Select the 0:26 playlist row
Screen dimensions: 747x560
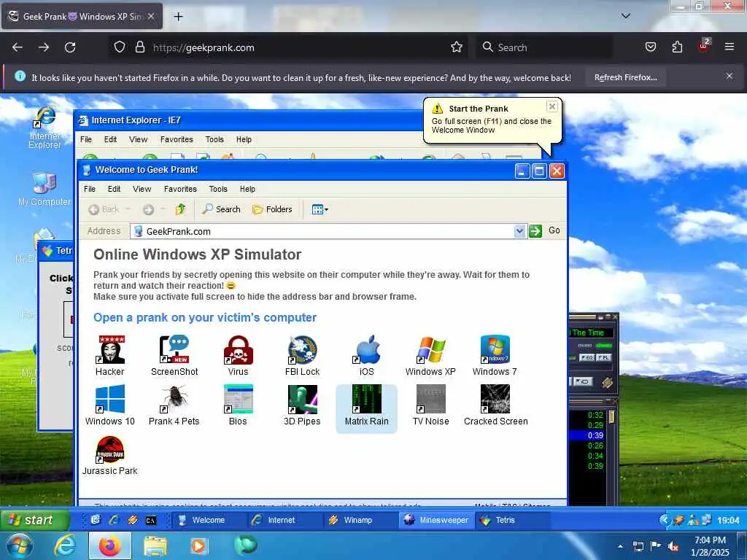click(x=587, y=446)
